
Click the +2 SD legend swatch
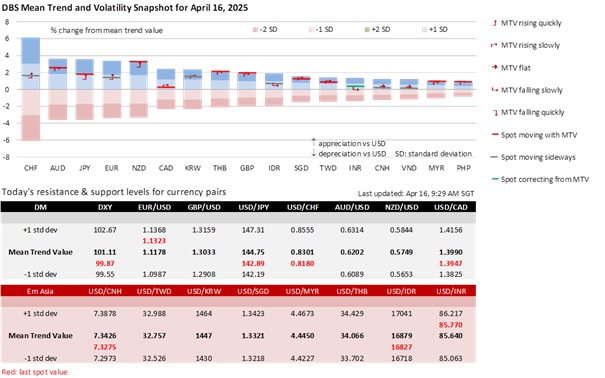click(x=367, y=30)
